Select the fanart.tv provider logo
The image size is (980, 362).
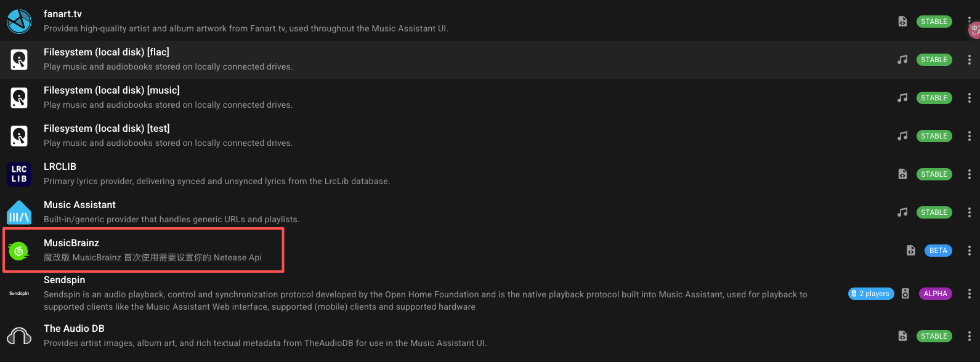pos(19,21)
